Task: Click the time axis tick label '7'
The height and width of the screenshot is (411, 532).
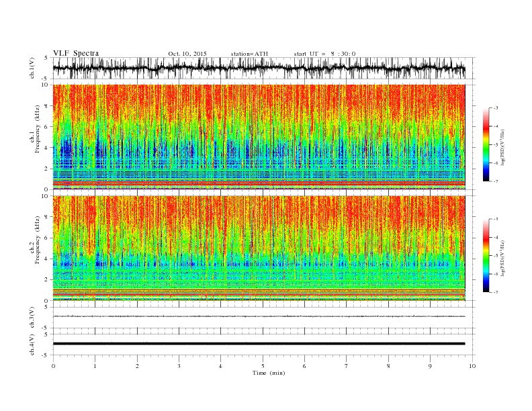Action: [x=347, y=366]
